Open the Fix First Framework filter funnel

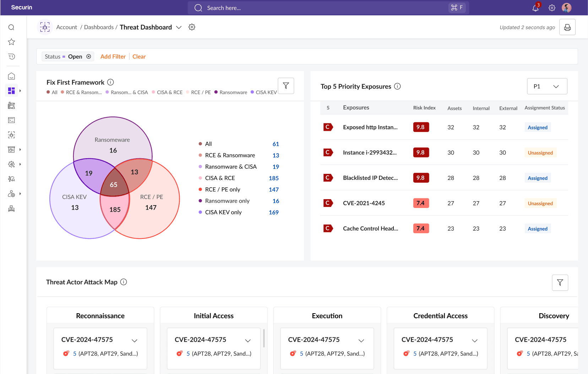pyautogui.click(x=286, y=86)
